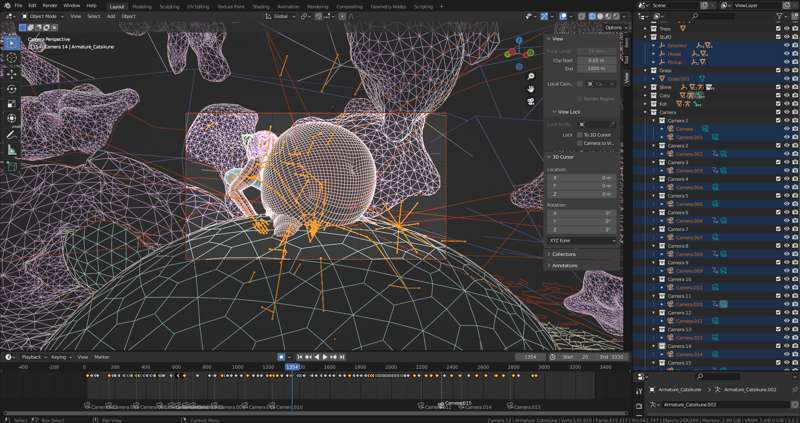The height and width of the screenshot is (423, 800).
Task: Open the Object Mode dropdown
Action: (x=43, y=16)
